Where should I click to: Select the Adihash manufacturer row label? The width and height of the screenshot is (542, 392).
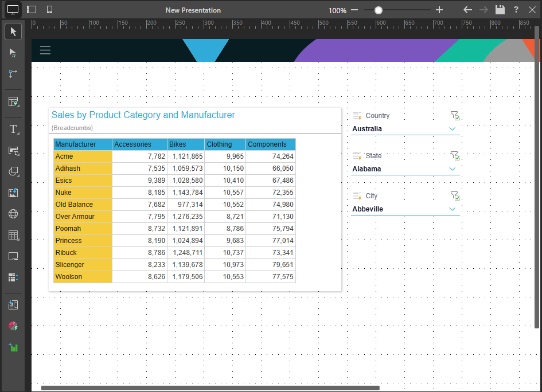pyautogui.click(x=83, y=168)
